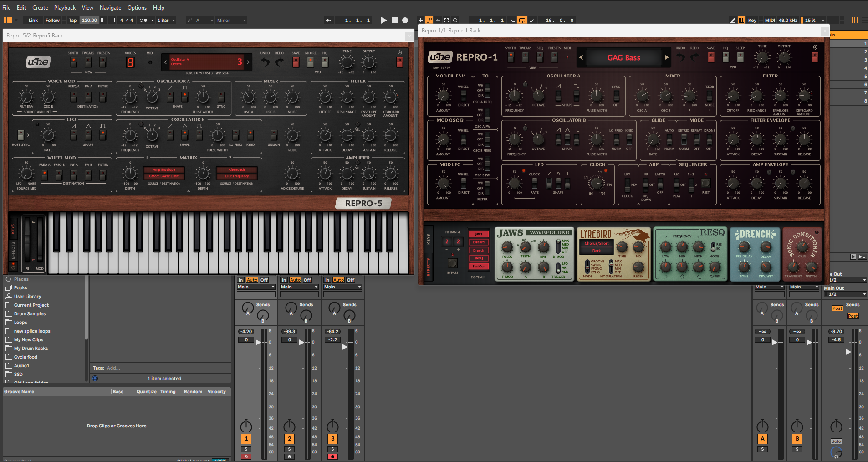Click the Repro-1 SAVE button
The width and height of the screenshot is (868, 462).
711,57
